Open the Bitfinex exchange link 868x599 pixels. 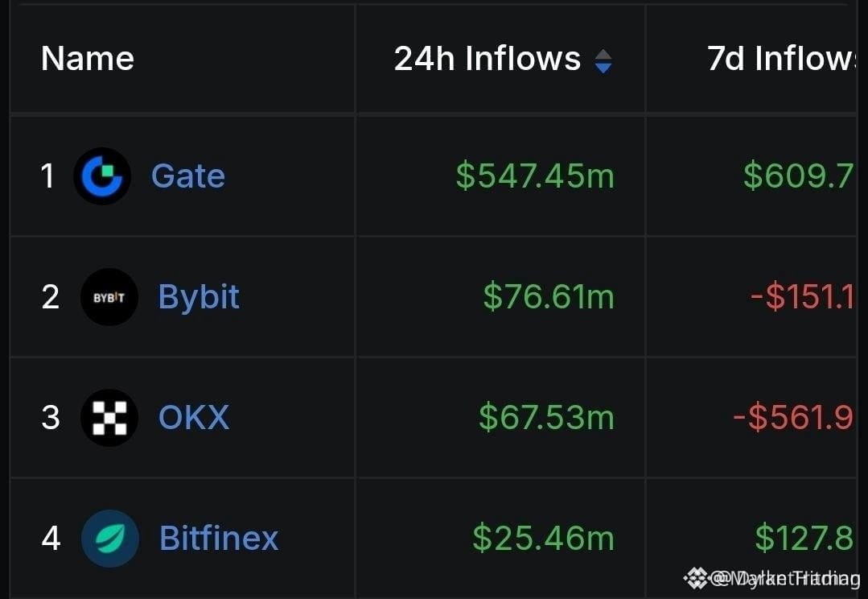point(219,538)
